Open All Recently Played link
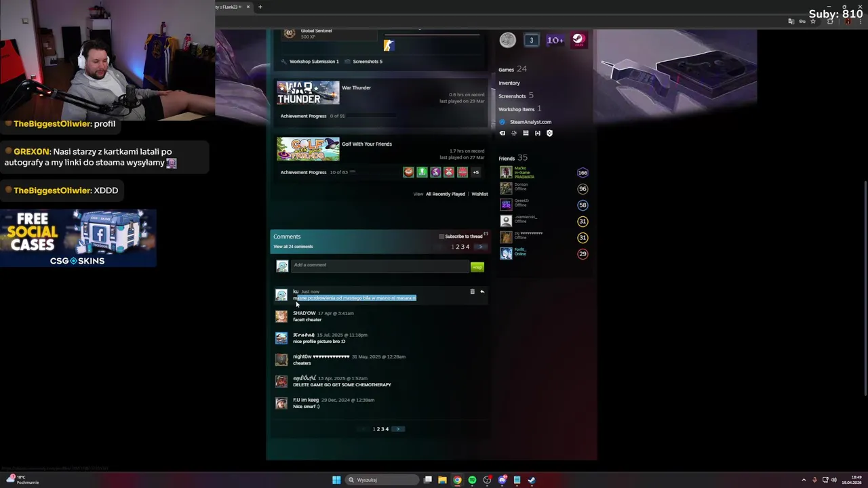 pyautogui.click(x=446, y=194)
